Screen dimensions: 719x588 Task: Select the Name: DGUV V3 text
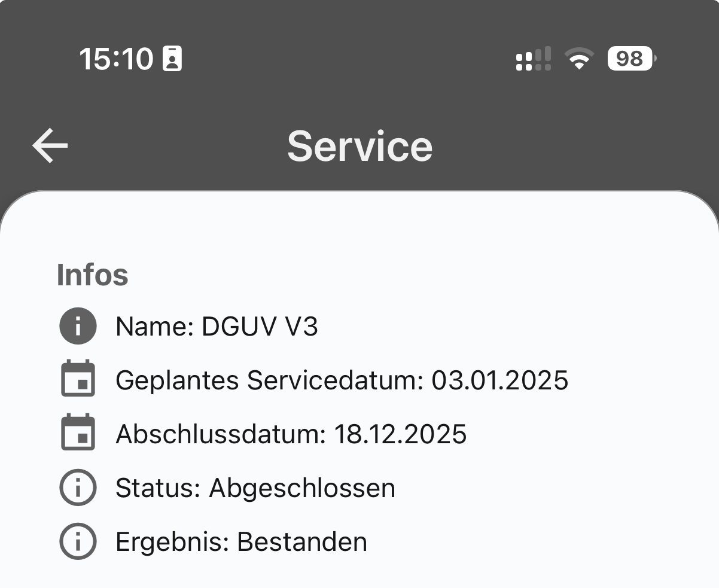217,327
